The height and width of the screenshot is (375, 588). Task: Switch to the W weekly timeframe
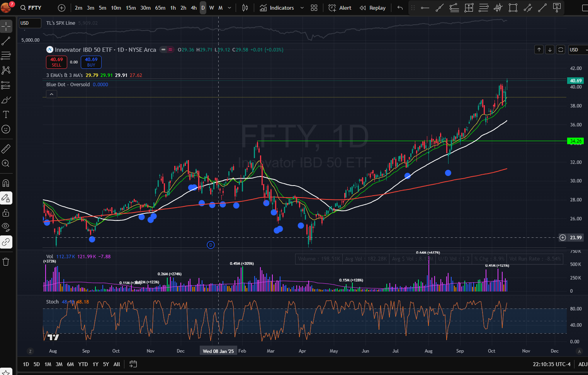point(212,8)
